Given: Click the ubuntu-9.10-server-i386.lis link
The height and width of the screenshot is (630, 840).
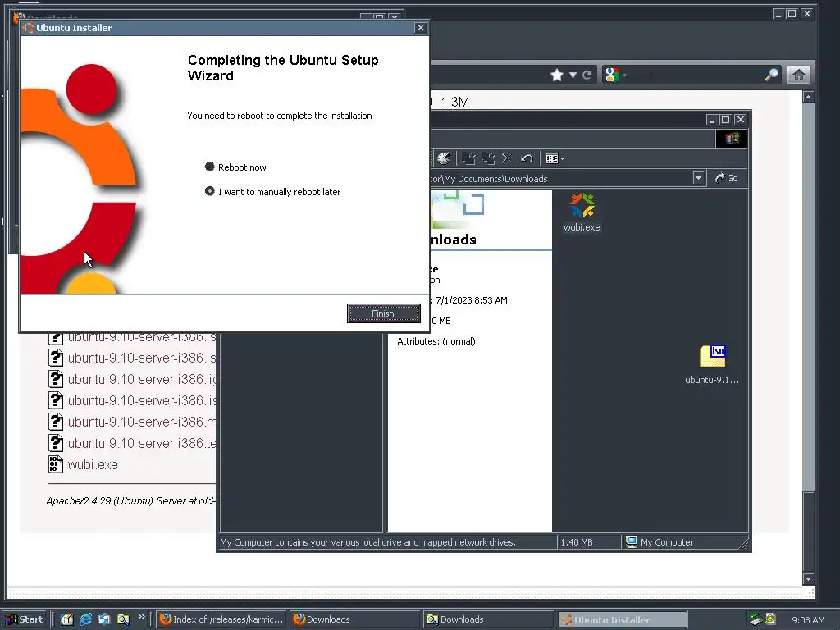Looking at the screenshot, I should coord(142,400).
